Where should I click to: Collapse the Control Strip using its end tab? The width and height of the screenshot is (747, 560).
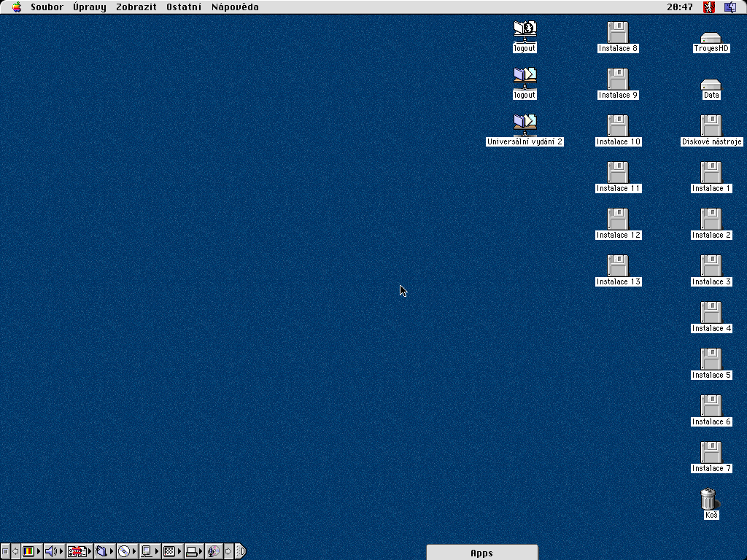pyautogui.click(x=241, y=551)
